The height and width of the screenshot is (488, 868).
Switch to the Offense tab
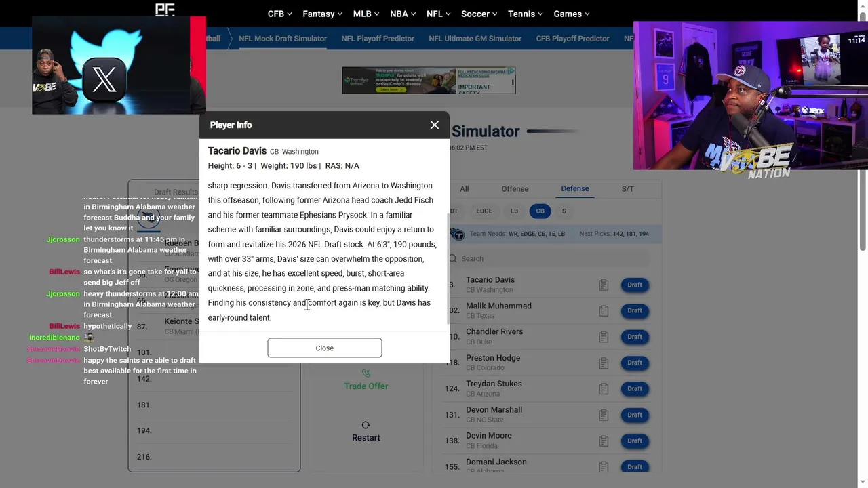(x=515, y=189)
